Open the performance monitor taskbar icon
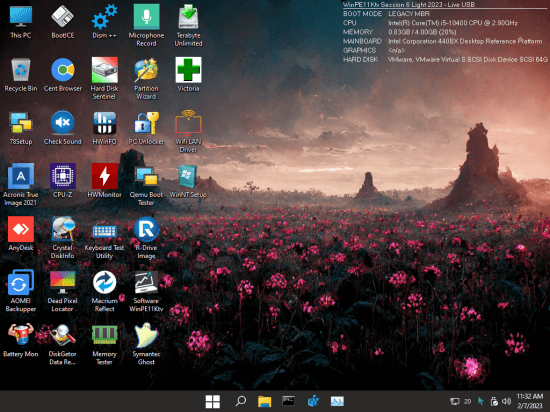Screen dimensions: 550x412 click(x=337, y=401)
